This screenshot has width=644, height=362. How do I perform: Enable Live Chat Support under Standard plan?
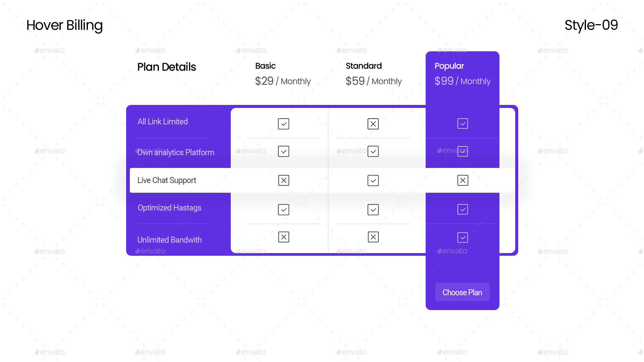click(x=373, y=180)
